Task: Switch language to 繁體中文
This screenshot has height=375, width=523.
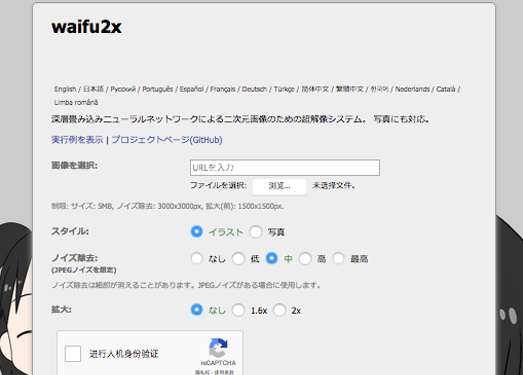Action: pyautogui.click(x=349, y=89)
